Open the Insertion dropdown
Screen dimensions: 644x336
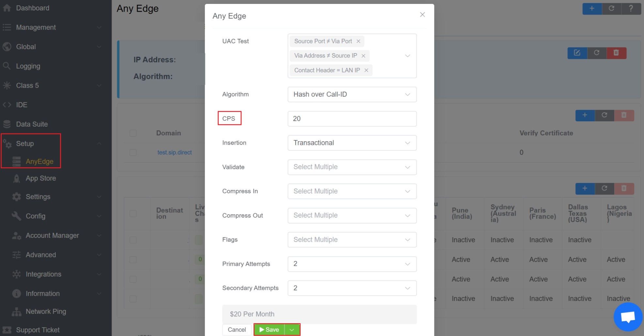coord(352,143)
